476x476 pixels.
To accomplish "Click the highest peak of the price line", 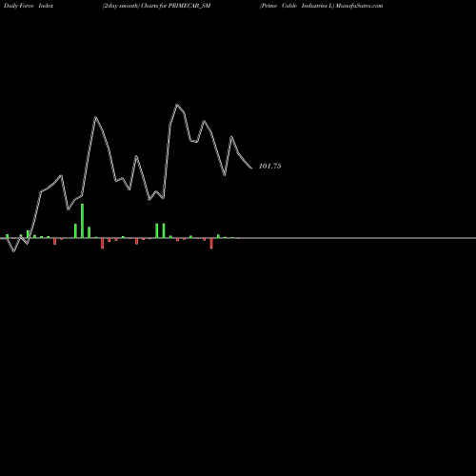I will click(x=177, y=105).
